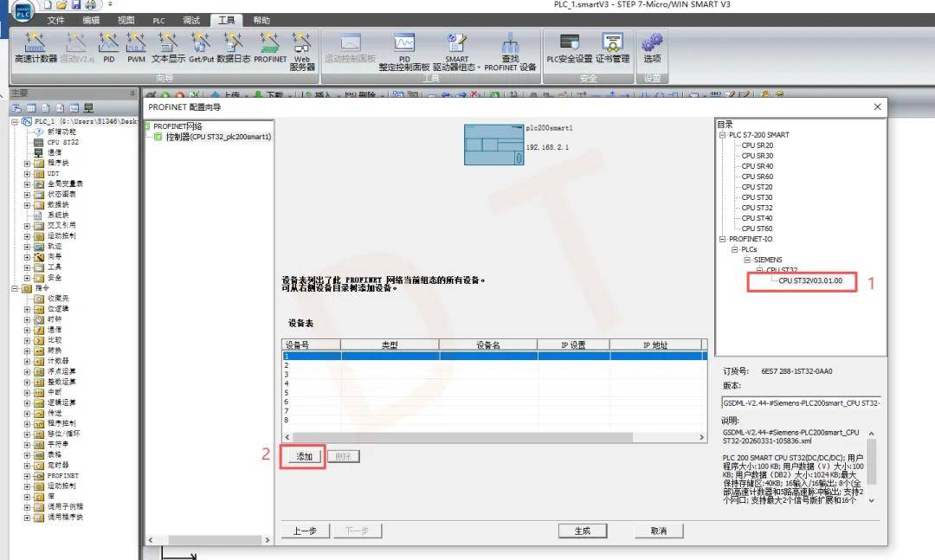Expand the 位逻辑 instruction folder

tap(27, 309)
